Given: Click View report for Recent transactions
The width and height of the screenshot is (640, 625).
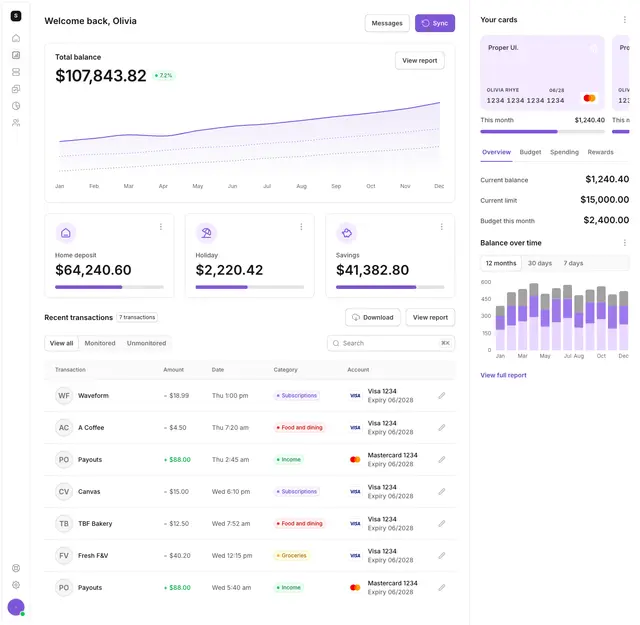Looking at the screenshot, I should [x=430, y=317].
